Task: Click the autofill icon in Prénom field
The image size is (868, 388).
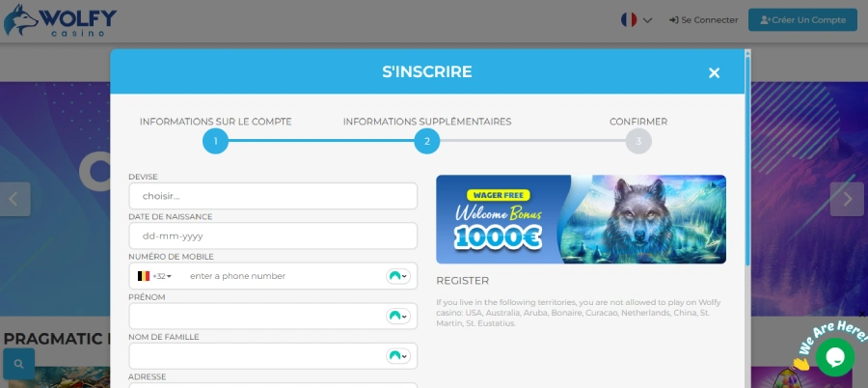Action: pos(398,317)
